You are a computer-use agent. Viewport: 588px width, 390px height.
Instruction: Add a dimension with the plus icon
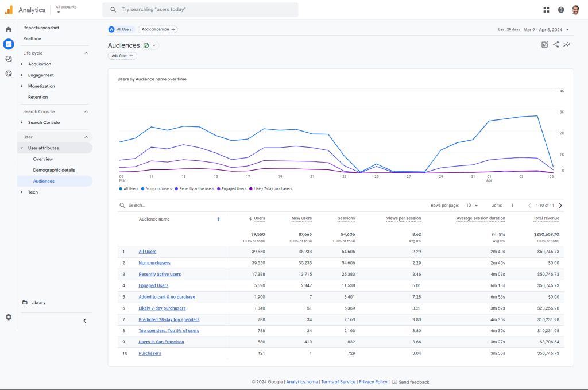click(218, 219)
